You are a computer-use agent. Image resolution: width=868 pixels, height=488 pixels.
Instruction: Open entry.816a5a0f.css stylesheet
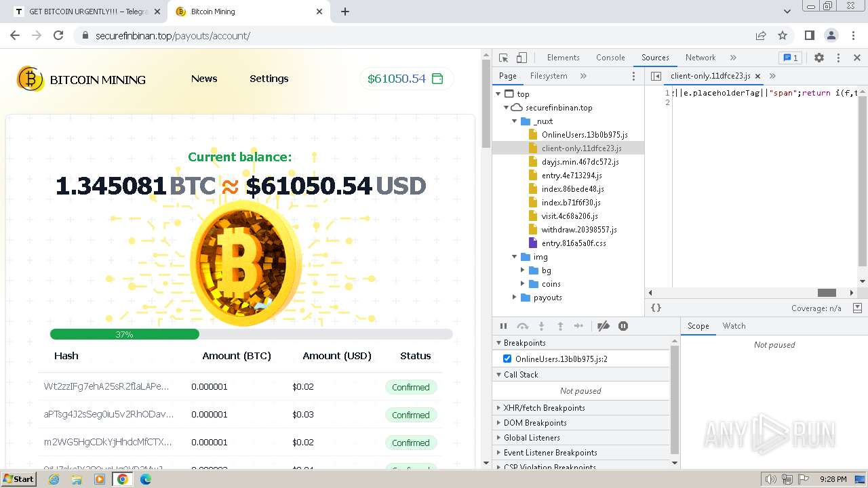point(574,243)
